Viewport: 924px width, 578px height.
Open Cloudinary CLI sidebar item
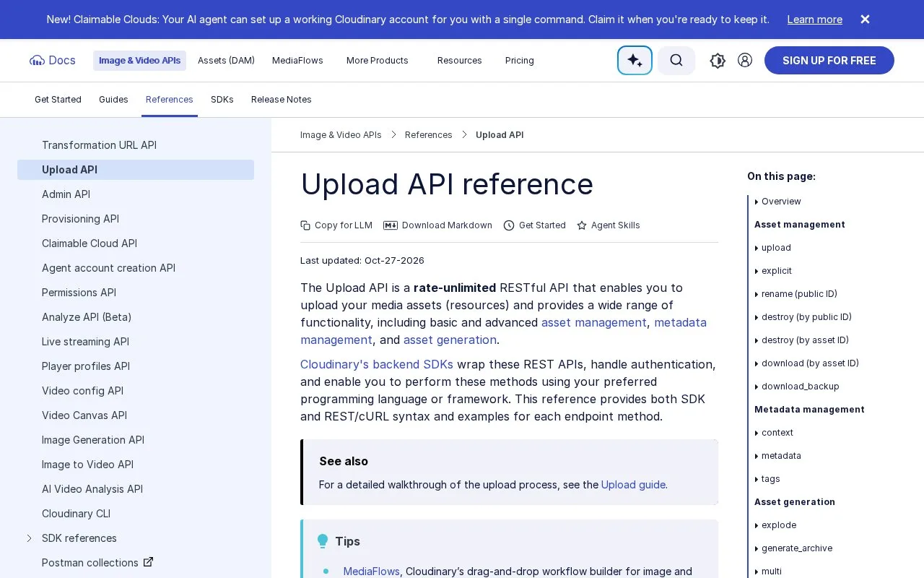pos(136,514)
